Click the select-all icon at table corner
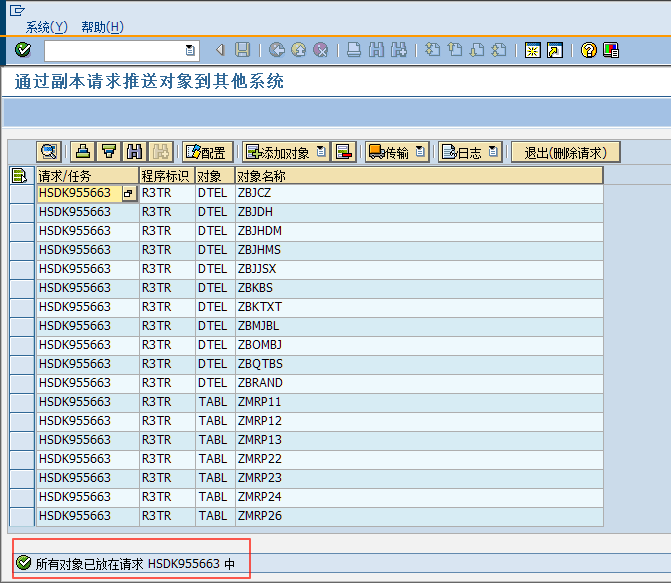 (20, 176)
